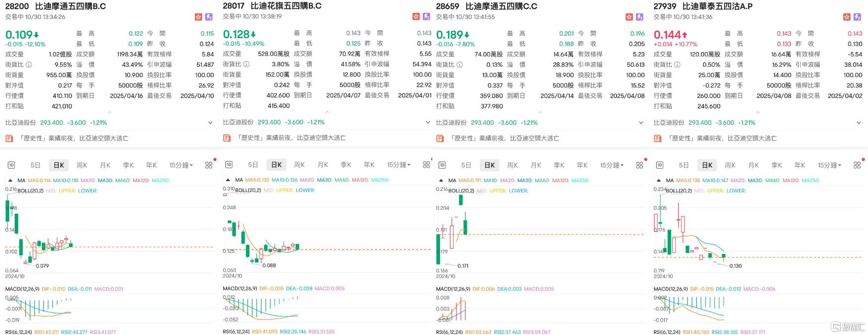Screen dimensions: 868x335
Task: Click the orange news icon on 28200 panel
Action: coord(9,139)
